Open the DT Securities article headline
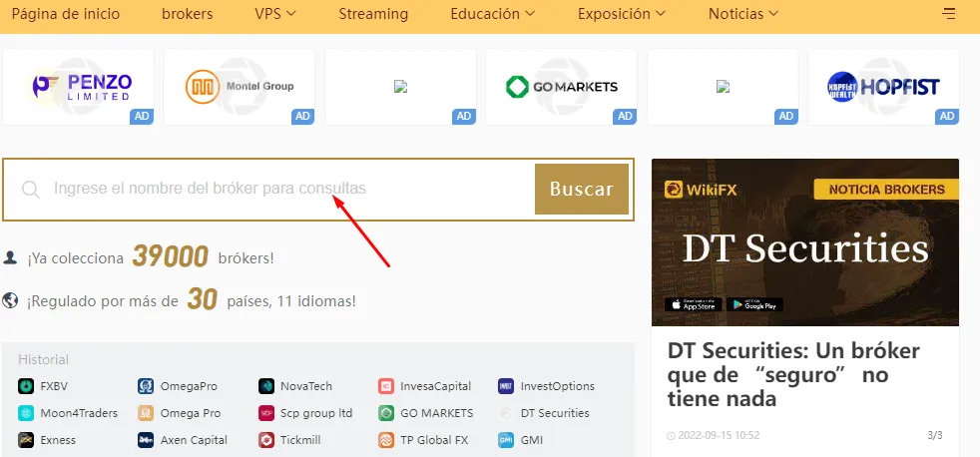Image resolution: width=980 pixels, height=457 pixels. point(793,374)
